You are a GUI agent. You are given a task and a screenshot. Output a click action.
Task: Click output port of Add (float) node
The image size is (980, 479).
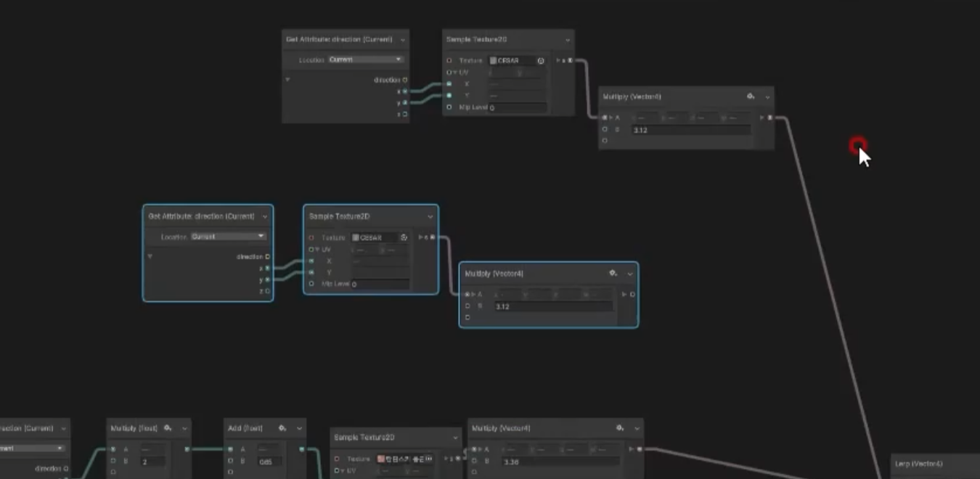(302, 449)
